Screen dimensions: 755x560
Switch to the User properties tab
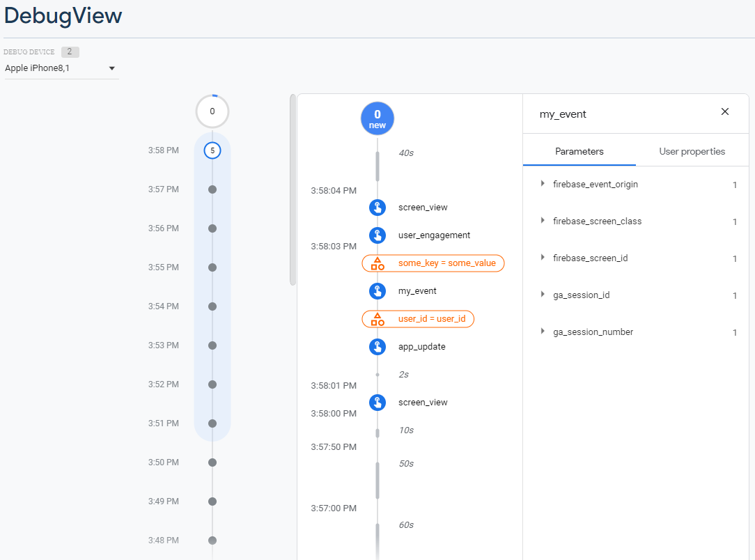click(692, 151)
